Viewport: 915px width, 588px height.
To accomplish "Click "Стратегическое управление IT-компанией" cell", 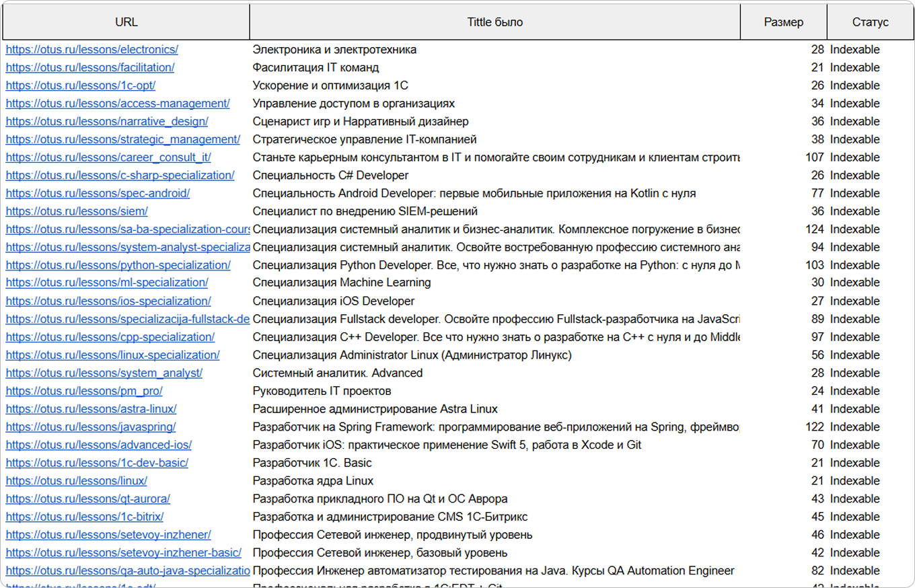I will click(365, 139).
